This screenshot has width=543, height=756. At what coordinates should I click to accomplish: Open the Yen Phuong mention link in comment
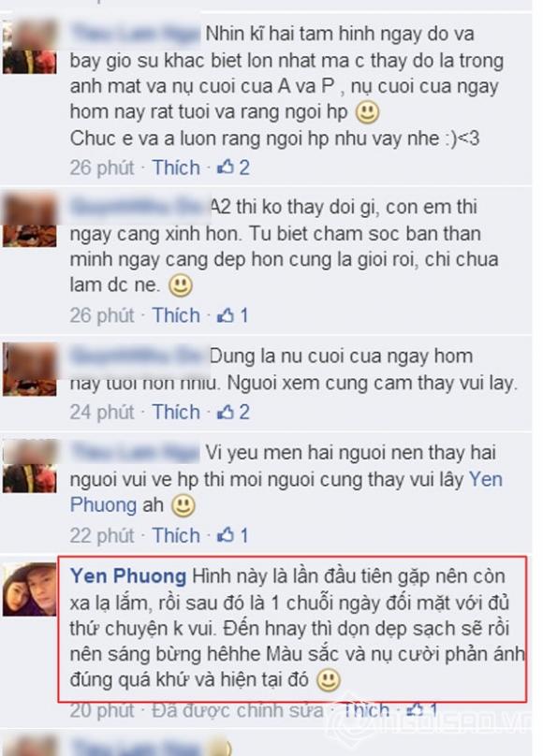pyautogui.click(x=286, y=492)
